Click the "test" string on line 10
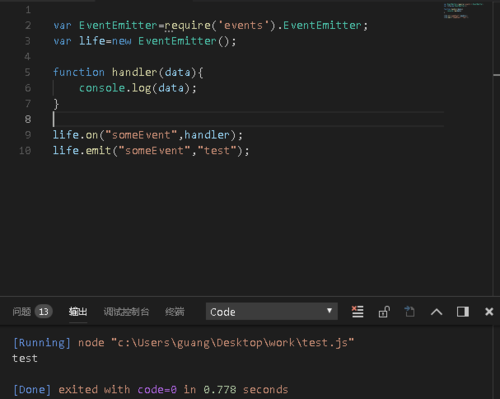This screenshot has width=500, height=399. 217,151
